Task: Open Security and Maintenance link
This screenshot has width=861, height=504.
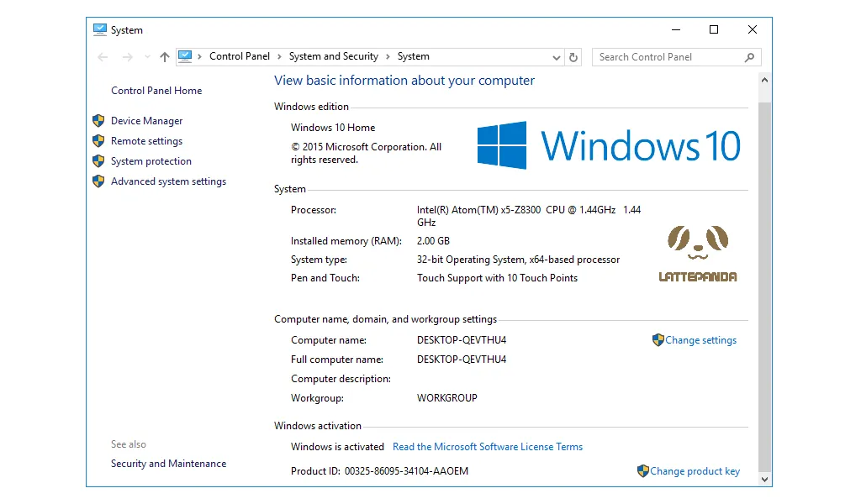Action: (168, 464)
